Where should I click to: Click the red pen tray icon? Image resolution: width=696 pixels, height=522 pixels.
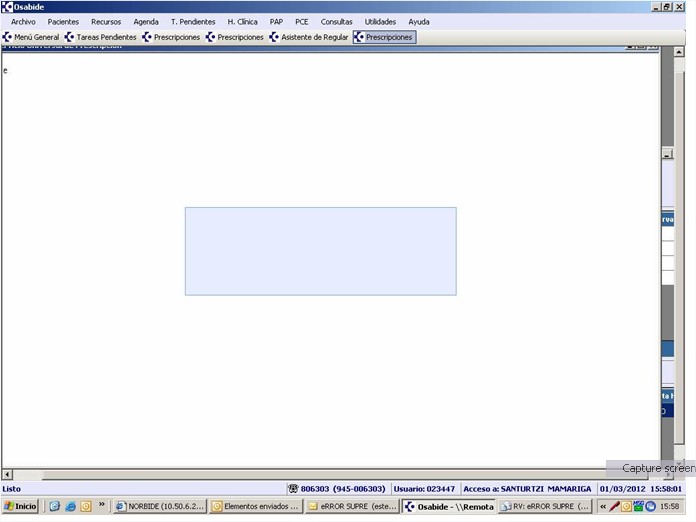[x=615, y=506]
